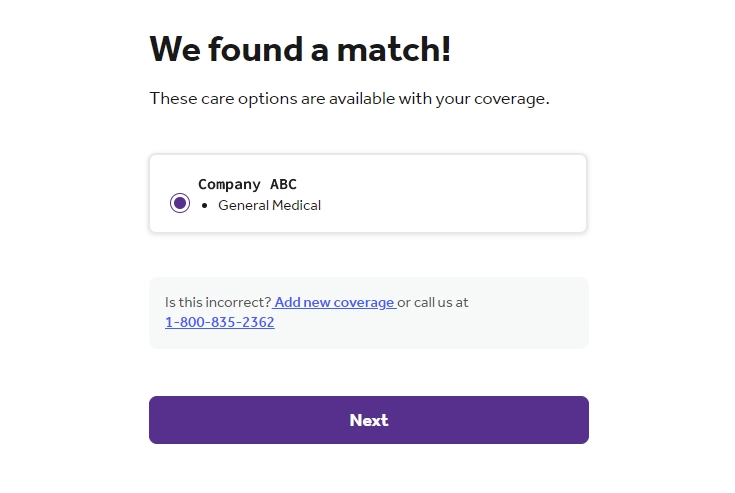Click the "We found a match!" heading
735x493 pixels.
coord(300,48)
